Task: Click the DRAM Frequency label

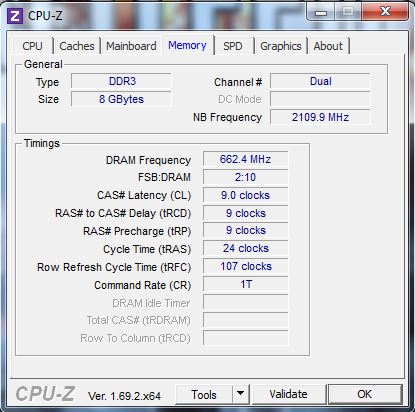Action: 148,160
